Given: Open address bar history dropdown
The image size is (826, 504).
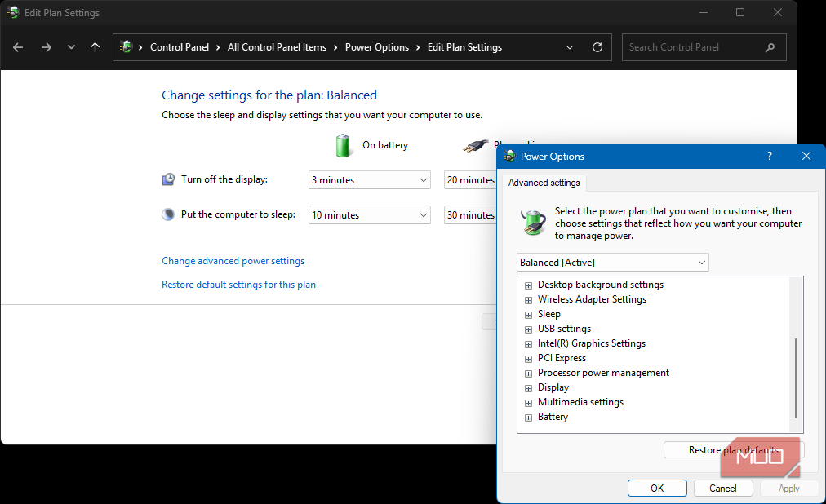Looking at the screenshot, I should coord(570,47).
